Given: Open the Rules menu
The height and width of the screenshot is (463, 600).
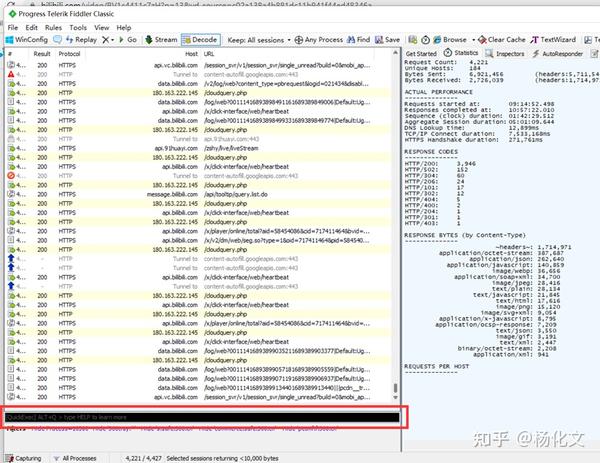Looking at the screenshot, I should pyautogui.click(x=53, y=28).
